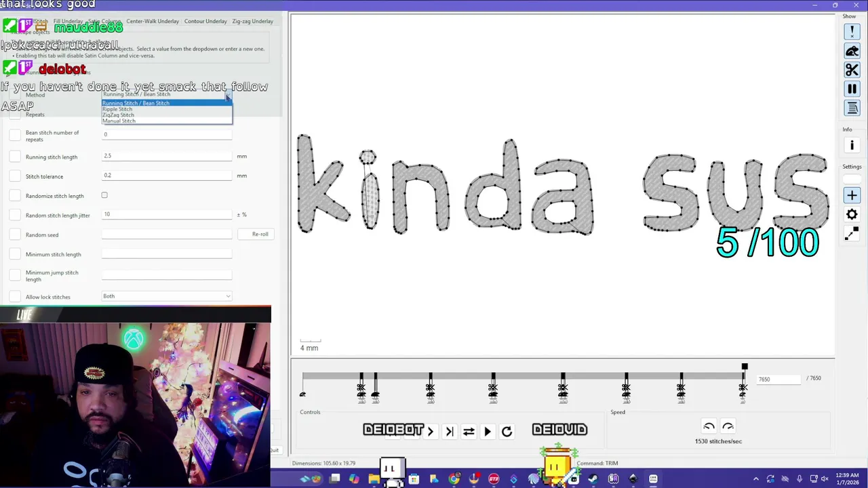Tick checkbox beside Minimum jump stitch length
This screenshot has width=868, height=488.
point(15,275)
